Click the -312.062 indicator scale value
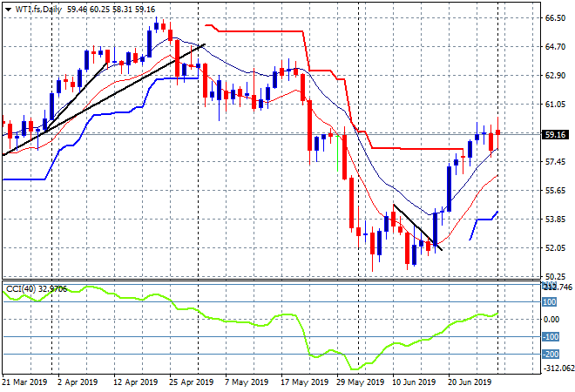 coord(558,368)
